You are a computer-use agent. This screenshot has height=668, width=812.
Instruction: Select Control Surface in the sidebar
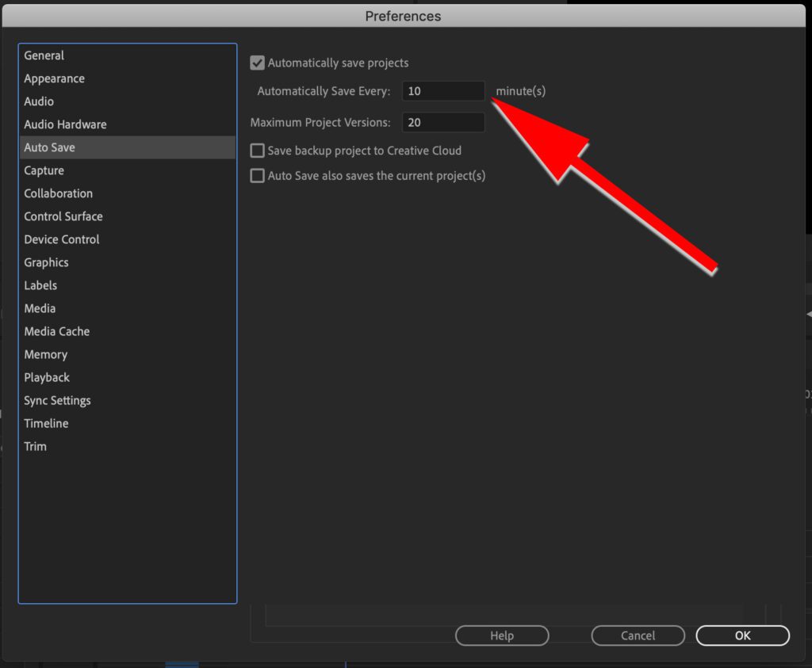click(x=128, y=216)
